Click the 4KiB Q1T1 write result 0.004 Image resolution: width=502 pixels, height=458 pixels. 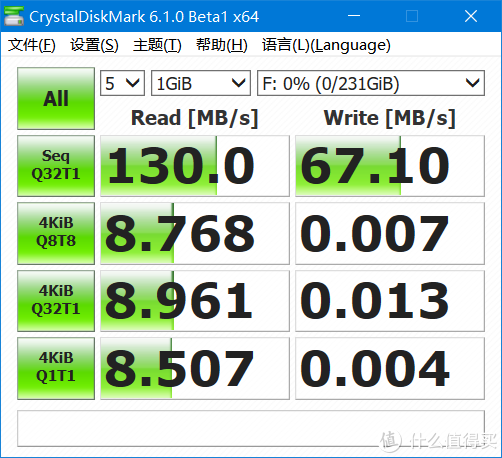pyautogui.click(x=390, y=368)
